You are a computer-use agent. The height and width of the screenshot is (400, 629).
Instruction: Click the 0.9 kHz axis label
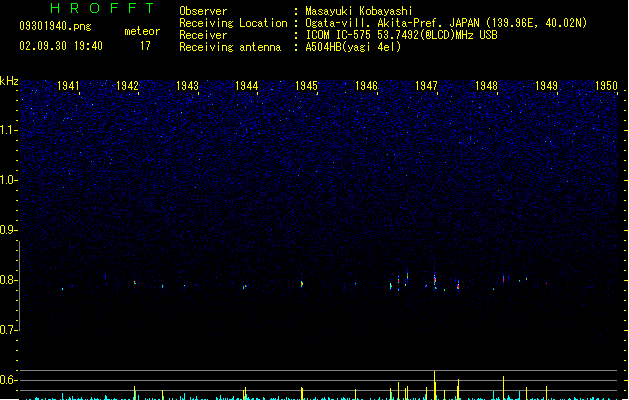point(8,230)
